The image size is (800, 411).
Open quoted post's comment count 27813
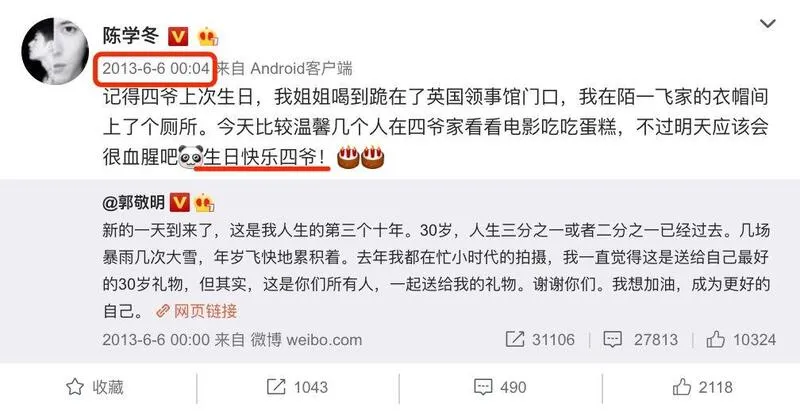pos(641,340)
